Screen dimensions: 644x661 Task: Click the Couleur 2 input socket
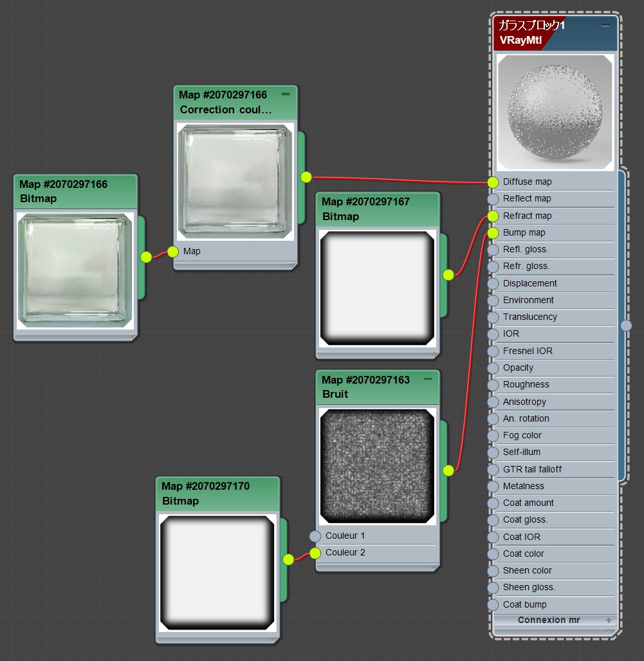pos(315,553)
